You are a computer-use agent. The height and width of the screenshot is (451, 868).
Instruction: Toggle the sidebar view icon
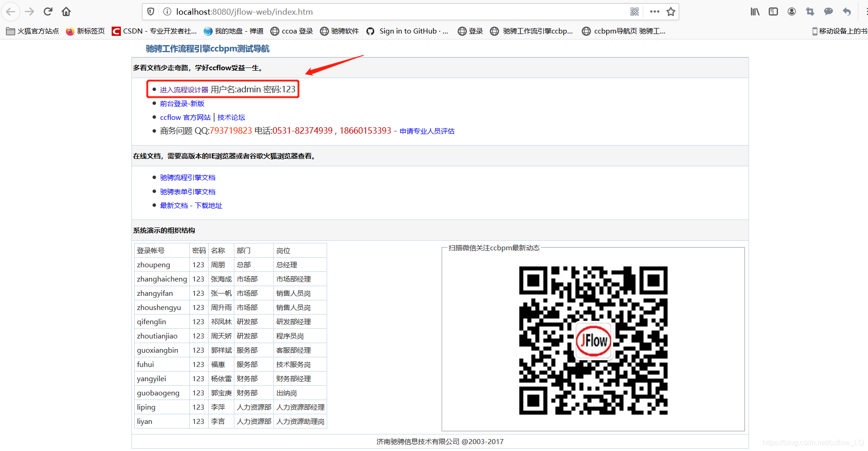coord(773,11)
